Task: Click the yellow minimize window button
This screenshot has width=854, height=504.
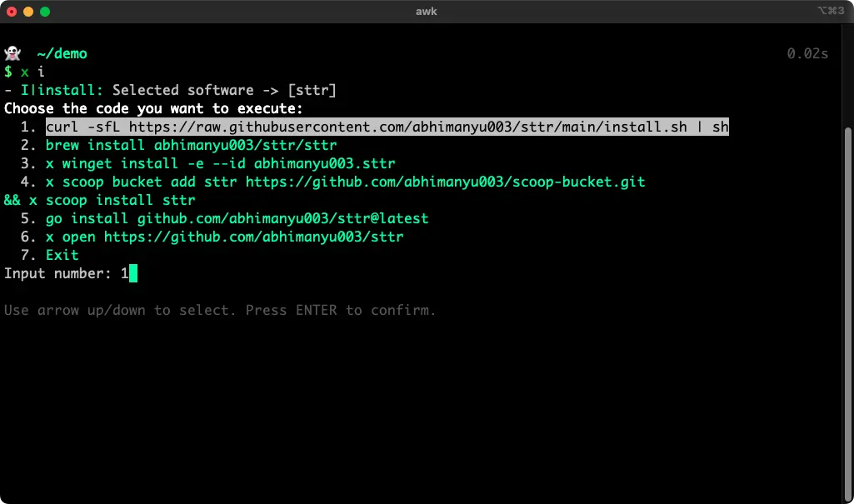Action: [28, 12]
